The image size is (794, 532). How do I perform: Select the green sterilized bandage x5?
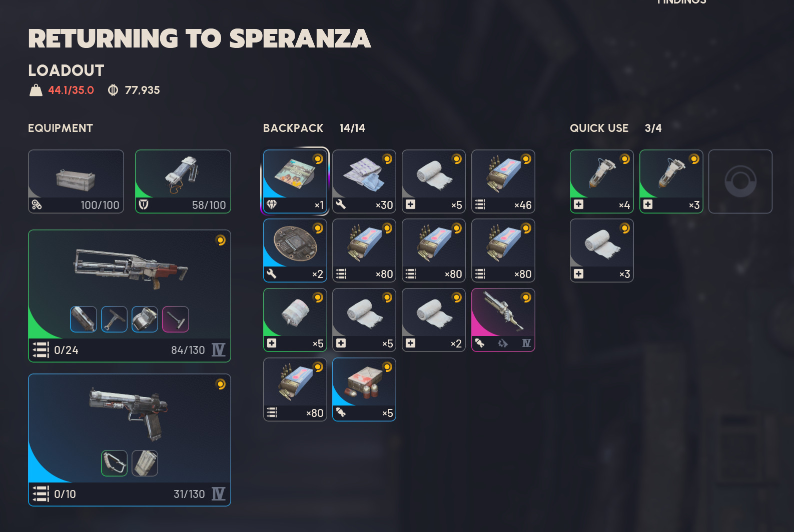(x=295, y=320)
